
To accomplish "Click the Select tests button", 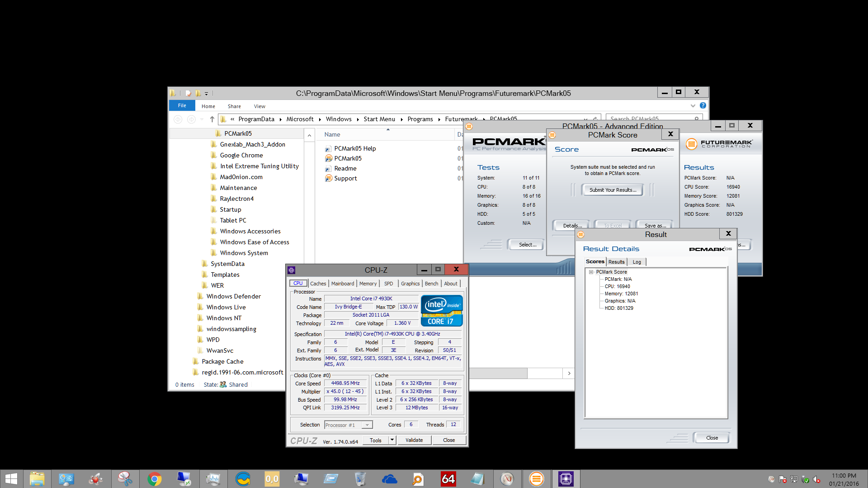I will [527, 245].
